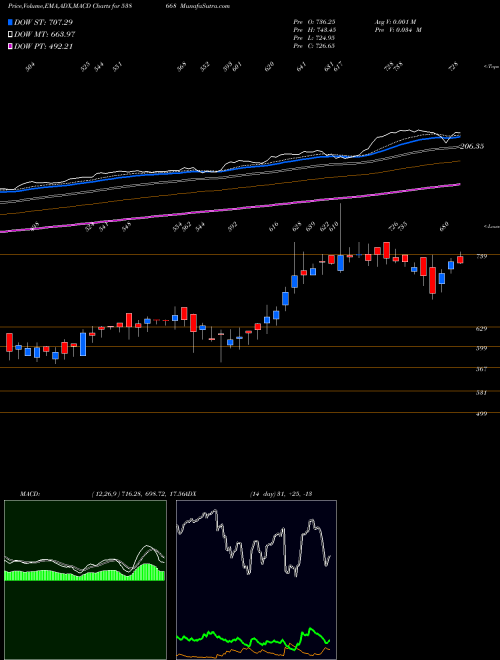Image resolution: width=500 pixels, height=660 pixels.
Task: Click the 599 price level label
Action: click(481, 348)
